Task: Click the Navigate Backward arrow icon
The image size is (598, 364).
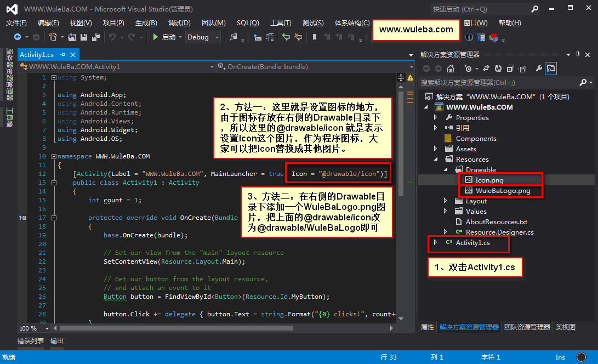Action: pyautogui.click(x=17, y=37)
